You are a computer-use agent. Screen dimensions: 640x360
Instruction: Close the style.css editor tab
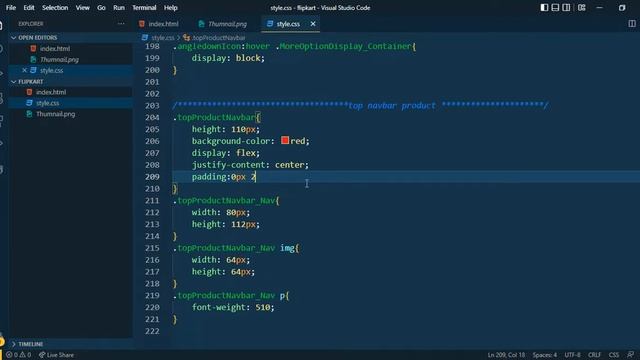[x=313, y=24]
